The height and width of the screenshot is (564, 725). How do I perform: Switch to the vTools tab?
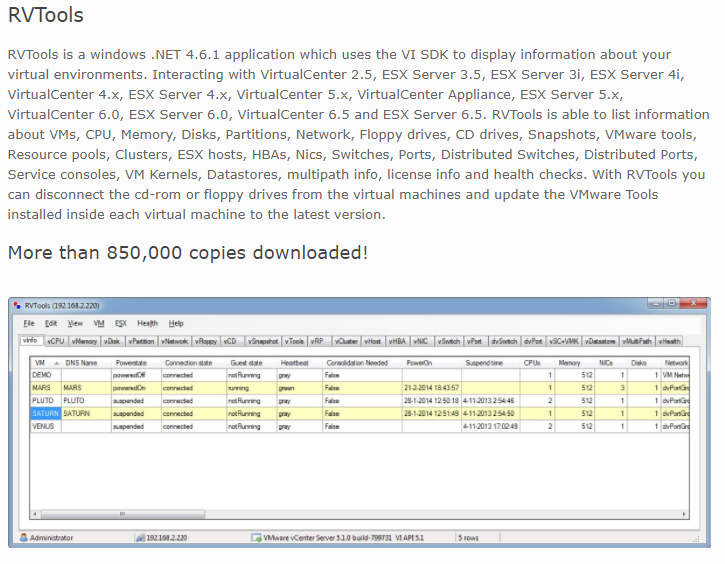(295, 341)
